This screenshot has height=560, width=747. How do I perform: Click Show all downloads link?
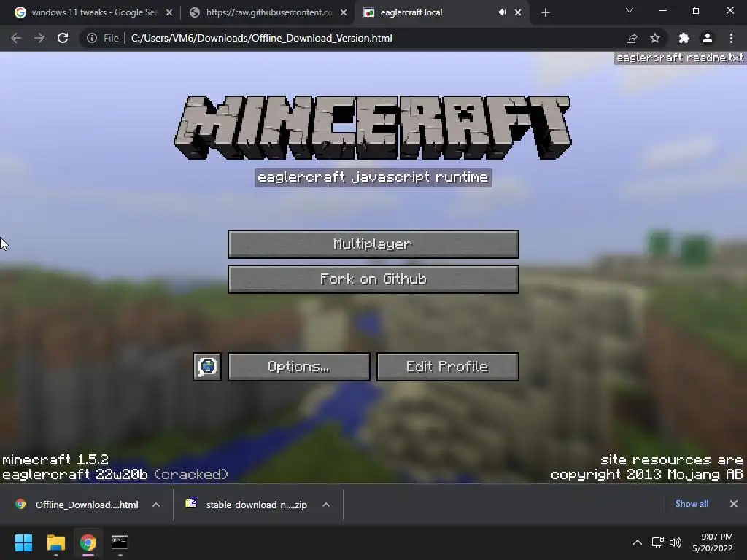tap(692, 504)
